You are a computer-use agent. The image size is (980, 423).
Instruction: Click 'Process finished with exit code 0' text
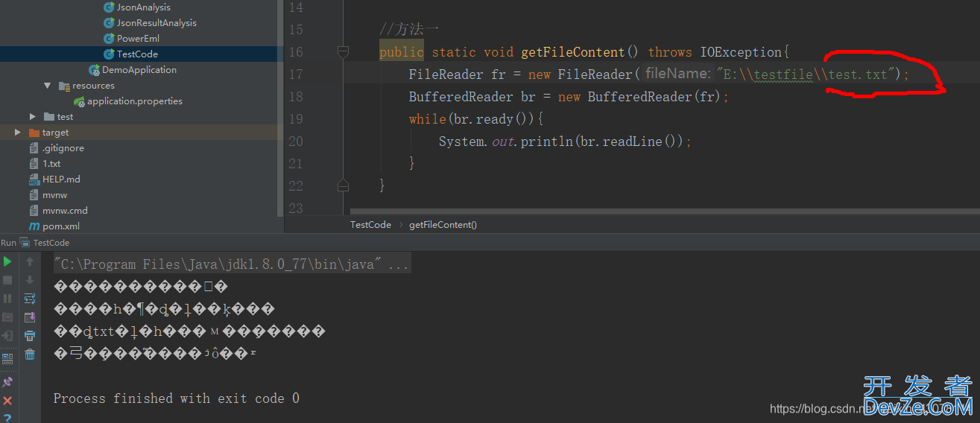tap(177, 398)
